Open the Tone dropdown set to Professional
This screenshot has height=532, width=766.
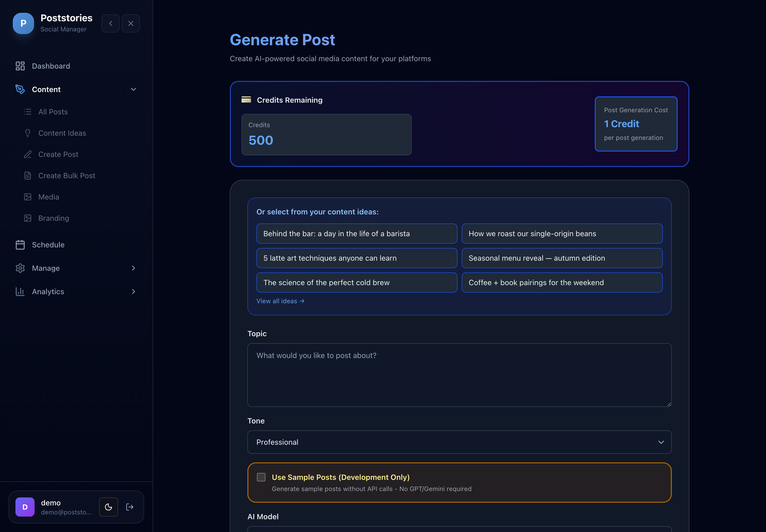coord(459,442)
